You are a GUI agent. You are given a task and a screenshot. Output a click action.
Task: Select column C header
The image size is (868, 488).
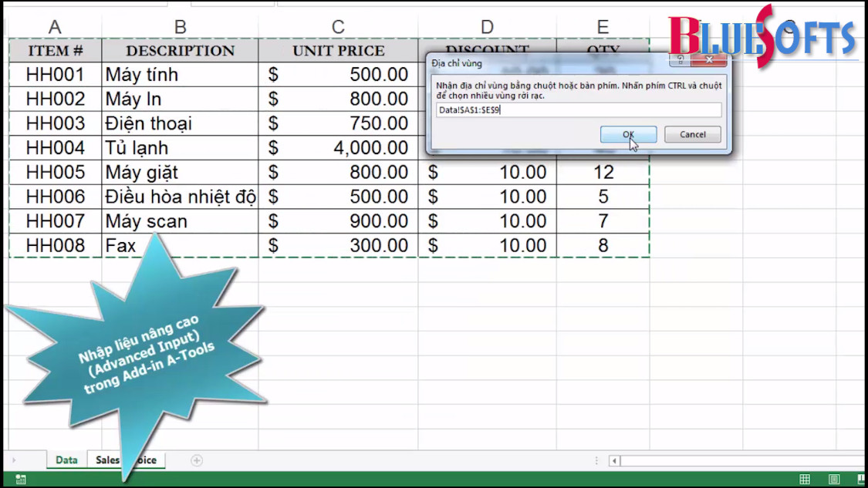(x=338, y=28)
